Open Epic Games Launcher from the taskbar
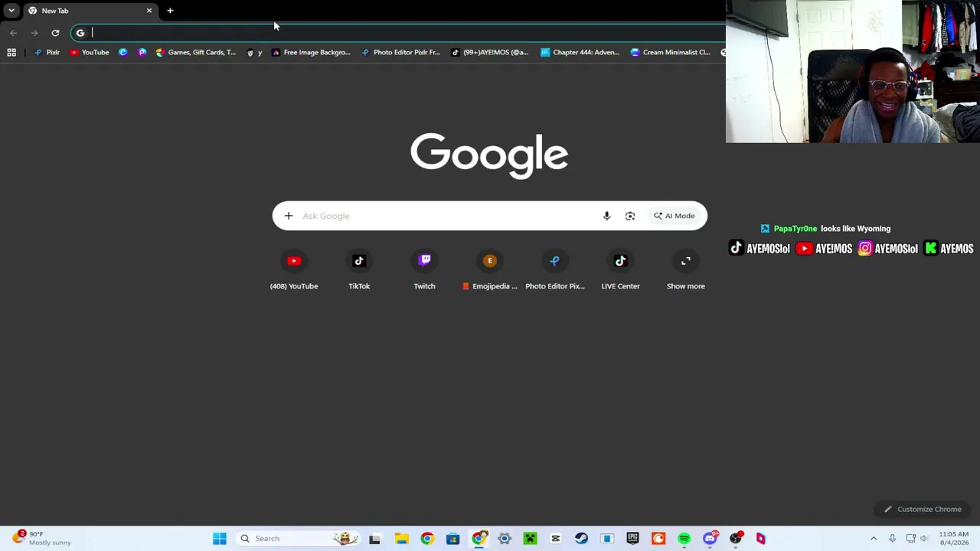This screenshot has height=551, width=980. [x=632, y=538]
